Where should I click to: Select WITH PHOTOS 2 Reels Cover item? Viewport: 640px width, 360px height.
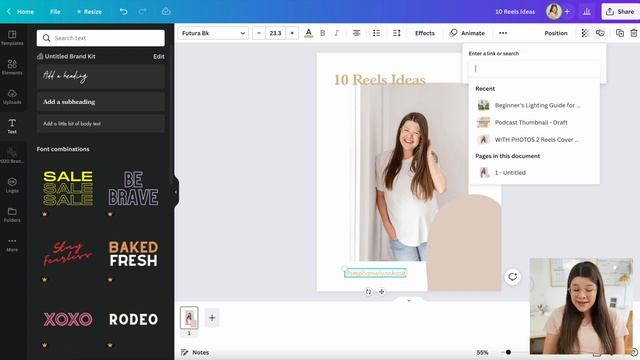(534, 140)
